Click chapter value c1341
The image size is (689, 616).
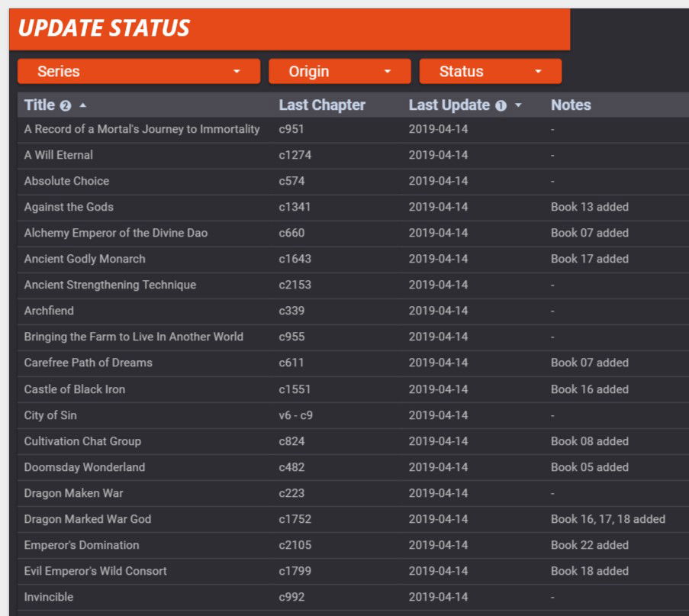pyautogui.click(x=295, y=207)
